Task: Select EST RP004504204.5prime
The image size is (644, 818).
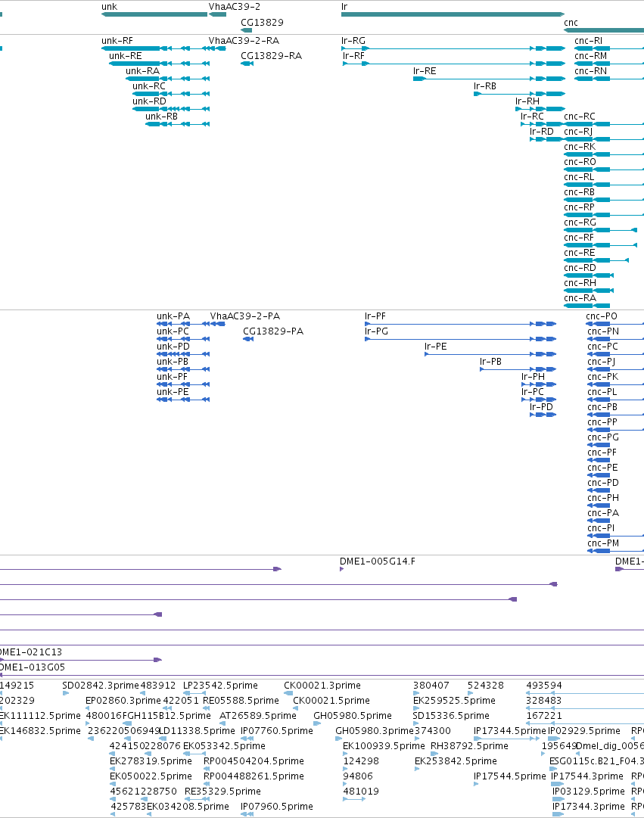Action: point(254,761)
